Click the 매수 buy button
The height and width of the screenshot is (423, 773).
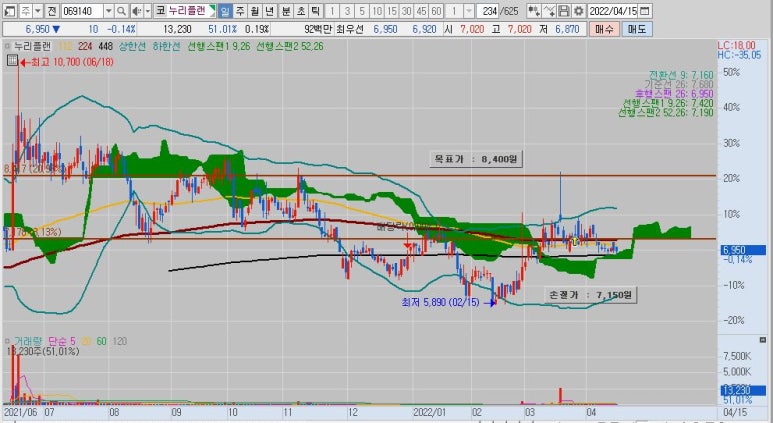604,29
